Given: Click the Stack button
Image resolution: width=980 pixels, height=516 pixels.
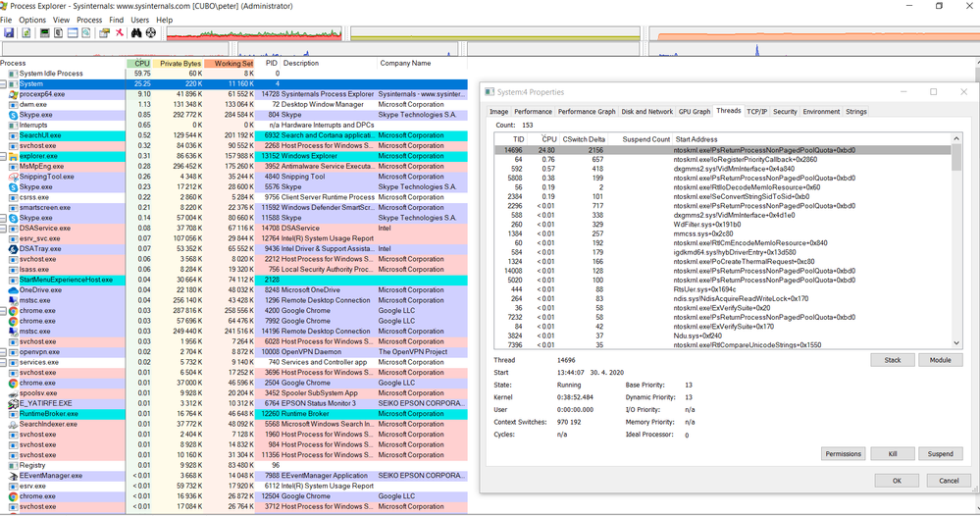Looking at the screenshot, I should 892,360.
